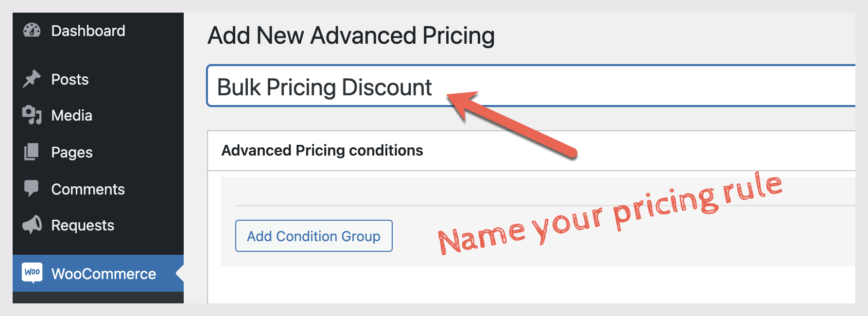The height and width of the screenshot is (316, 868).
Task: Click the Advanced Pricing conditions panel header
Action: pyautogui.click(x=322, y=151)
